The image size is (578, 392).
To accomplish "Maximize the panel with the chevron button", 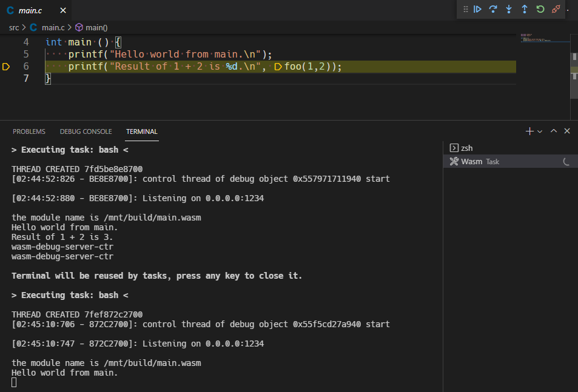I will [553, 130].
